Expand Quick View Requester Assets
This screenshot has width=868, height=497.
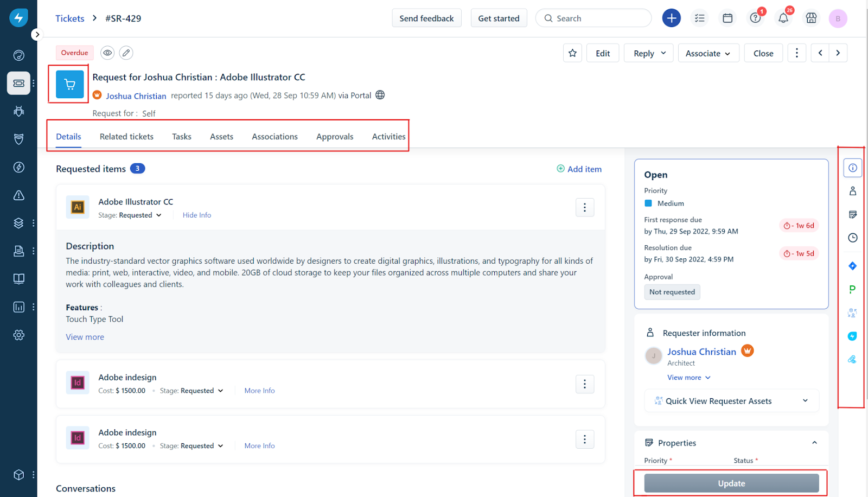[x=732, y=401]
